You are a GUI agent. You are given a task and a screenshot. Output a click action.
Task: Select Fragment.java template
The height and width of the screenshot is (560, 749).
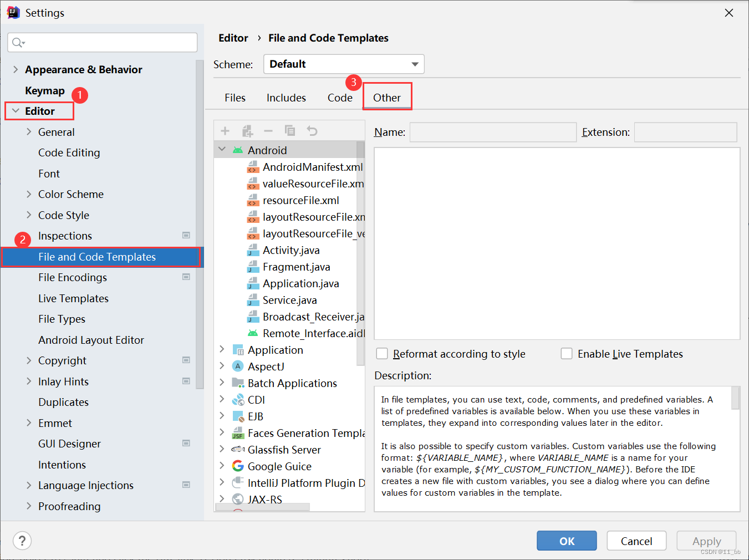[297, 267]
